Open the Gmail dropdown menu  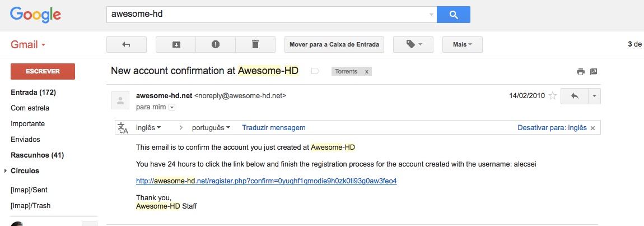coord(28,45)
